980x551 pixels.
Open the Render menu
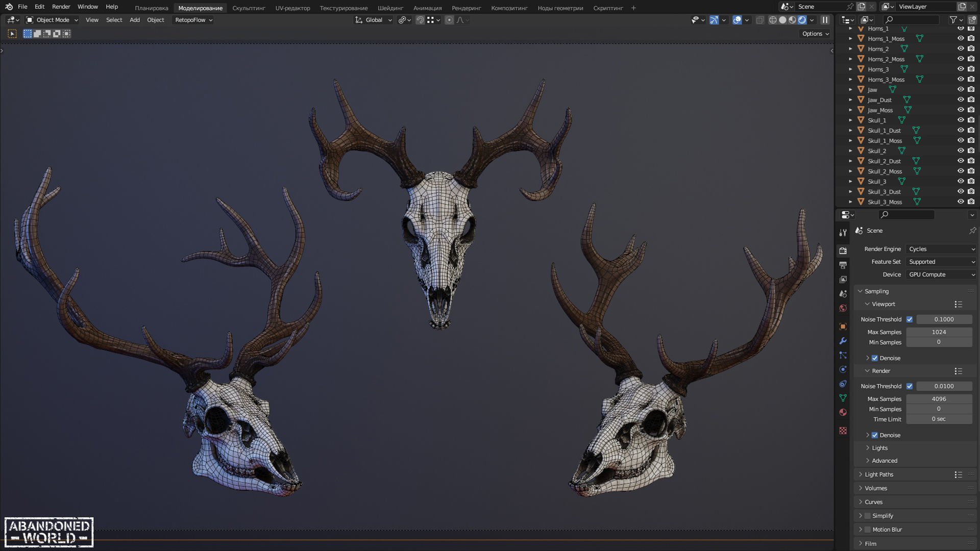point(61,7)
